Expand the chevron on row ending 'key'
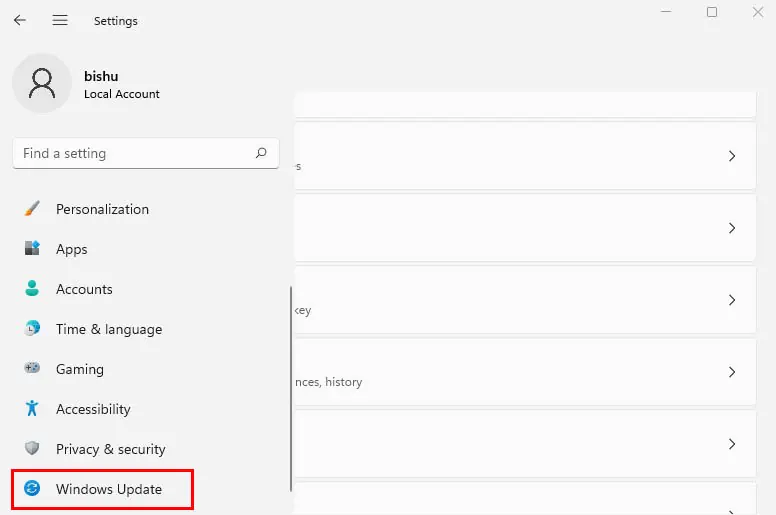 coord(732,300)
